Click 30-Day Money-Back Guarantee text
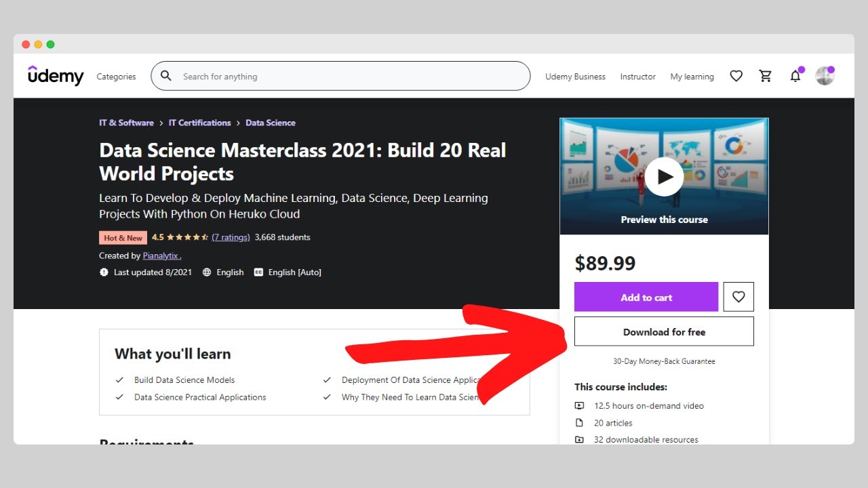Screen dimensions: 868x488 [x=664, y=361]
